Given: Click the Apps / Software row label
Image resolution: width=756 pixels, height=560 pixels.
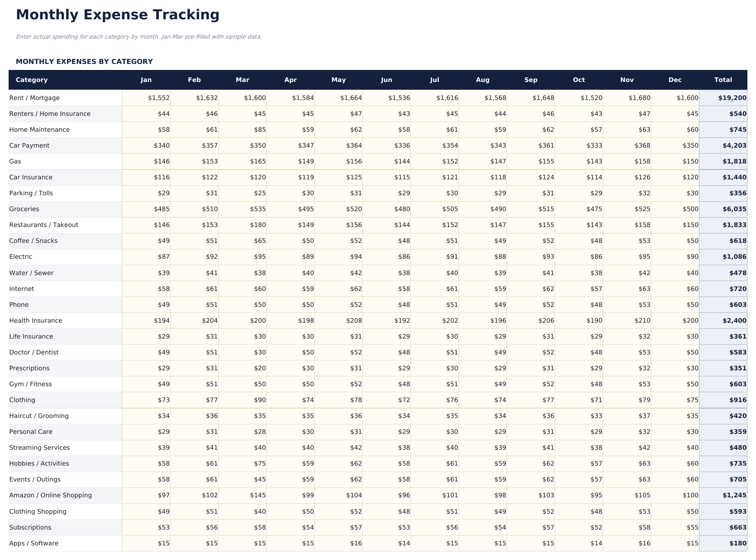Looking at the screenshot, I should tap(34, 543).
